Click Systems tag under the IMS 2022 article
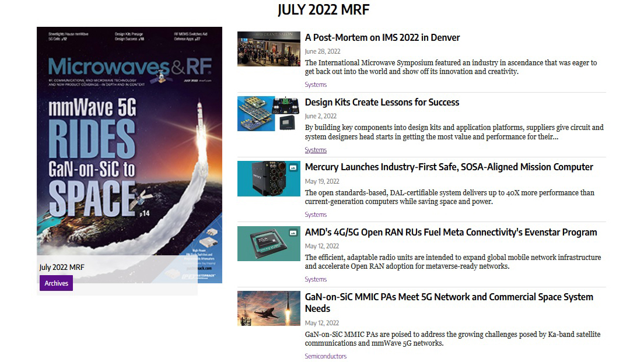Image resolution: width=644 pixels, height=362 pixels. [x=316, y=85]
